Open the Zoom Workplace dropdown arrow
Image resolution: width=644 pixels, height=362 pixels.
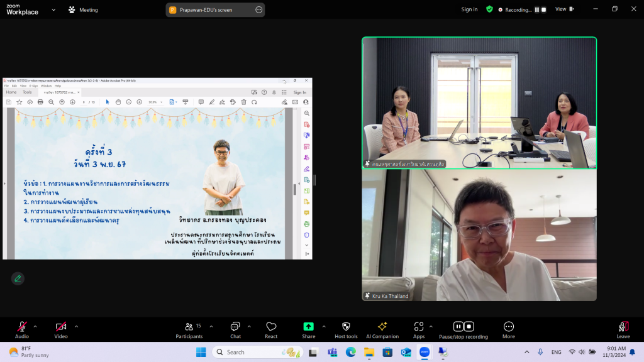tap(53, 10)
